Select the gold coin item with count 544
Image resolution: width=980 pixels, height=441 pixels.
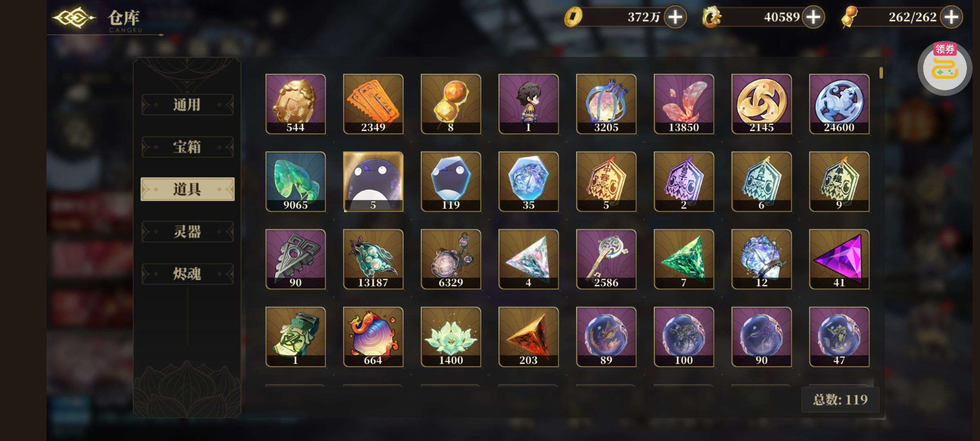(295, 104)
